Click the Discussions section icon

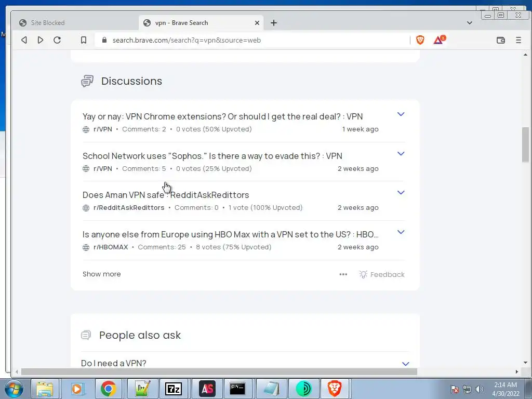pos(87,81)
